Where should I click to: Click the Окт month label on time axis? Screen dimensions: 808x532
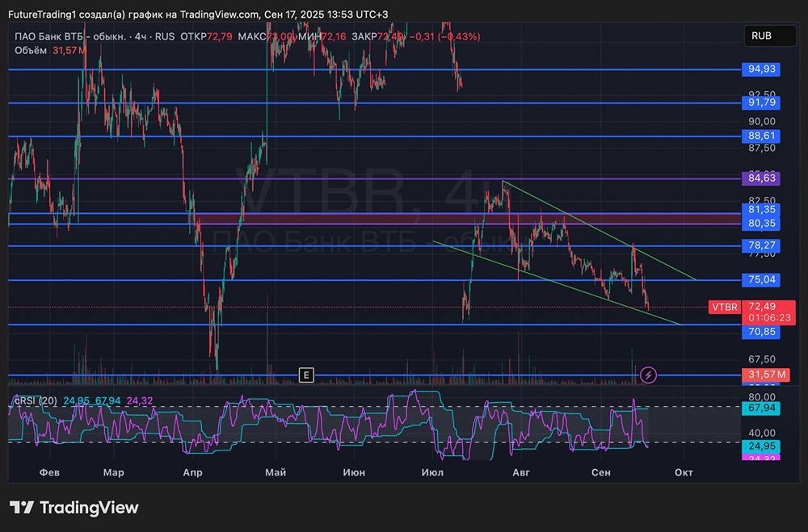(684, 472)
